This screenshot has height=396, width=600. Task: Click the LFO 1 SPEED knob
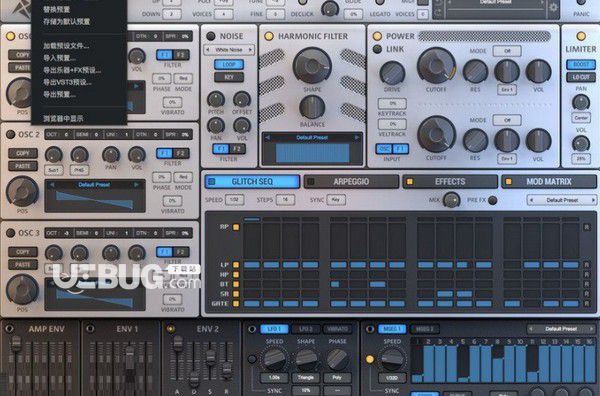click(274, 359)
